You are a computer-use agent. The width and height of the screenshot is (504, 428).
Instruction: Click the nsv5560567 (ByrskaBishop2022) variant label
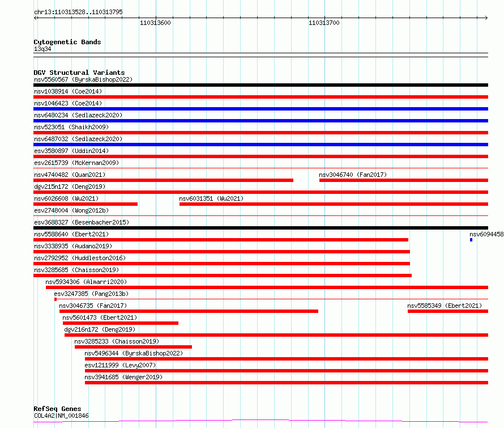[83, 79]
